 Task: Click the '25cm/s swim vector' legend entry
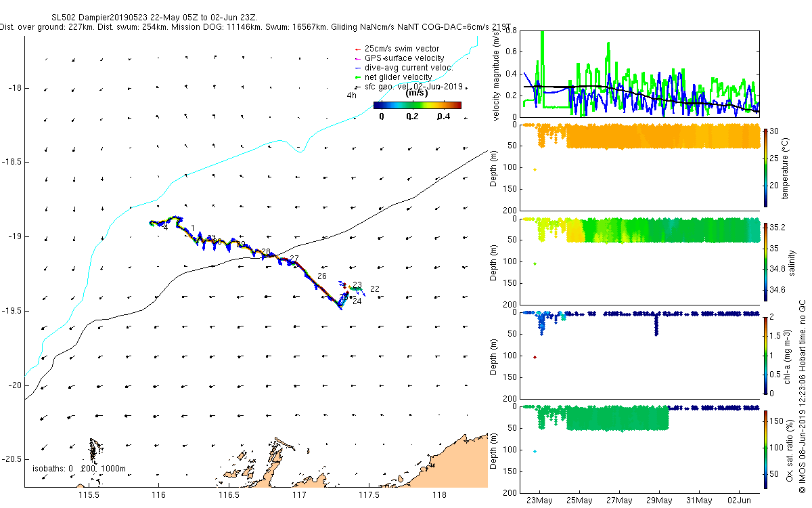[402, 49]
